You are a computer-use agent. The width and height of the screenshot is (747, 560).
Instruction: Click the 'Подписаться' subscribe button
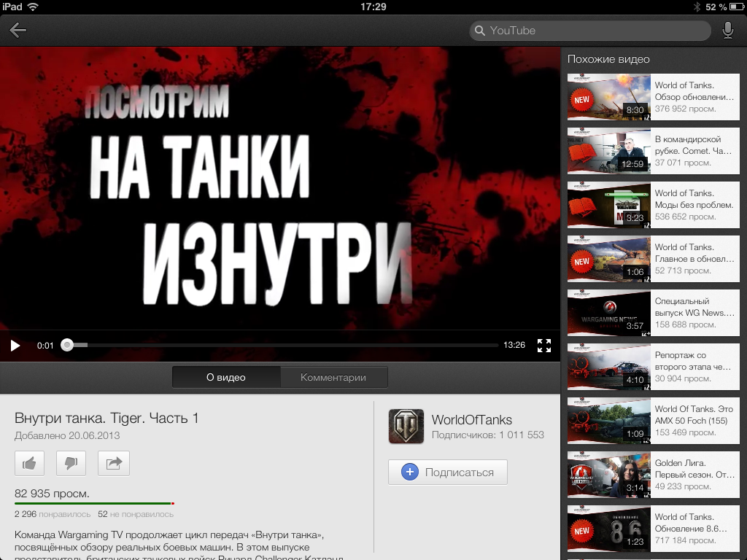click(x=448, y=472)
